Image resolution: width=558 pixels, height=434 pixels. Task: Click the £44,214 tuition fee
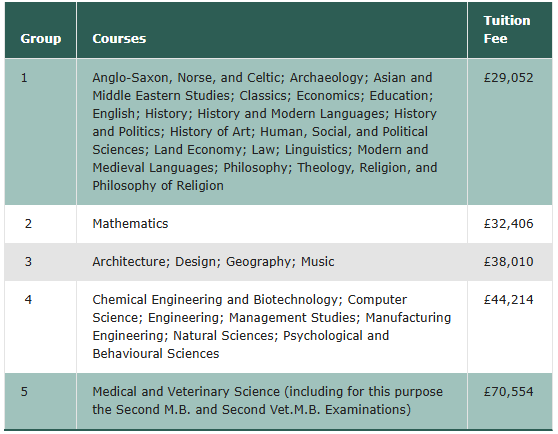coord(509,300)
